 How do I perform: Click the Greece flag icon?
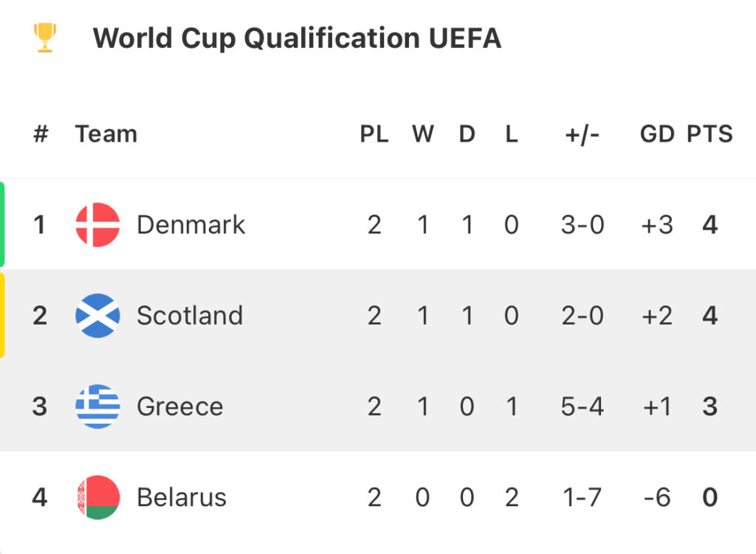(x=97, y=406)
